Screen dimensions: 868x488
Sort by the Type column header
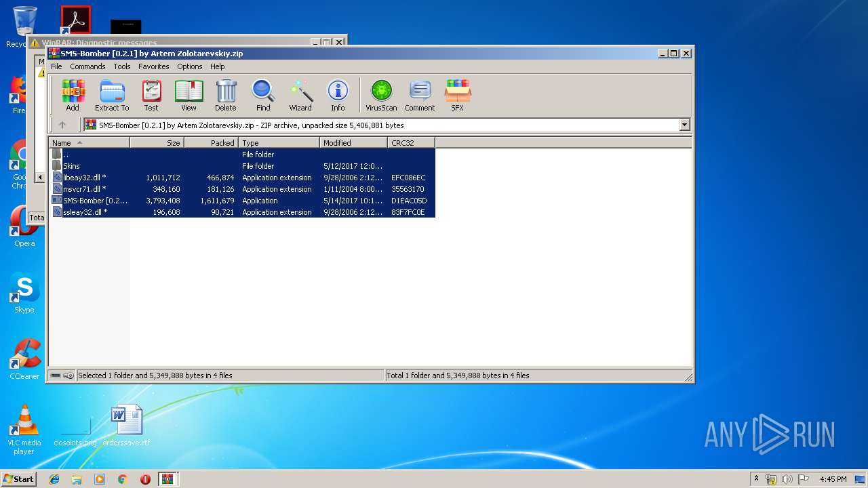(279, 142)
